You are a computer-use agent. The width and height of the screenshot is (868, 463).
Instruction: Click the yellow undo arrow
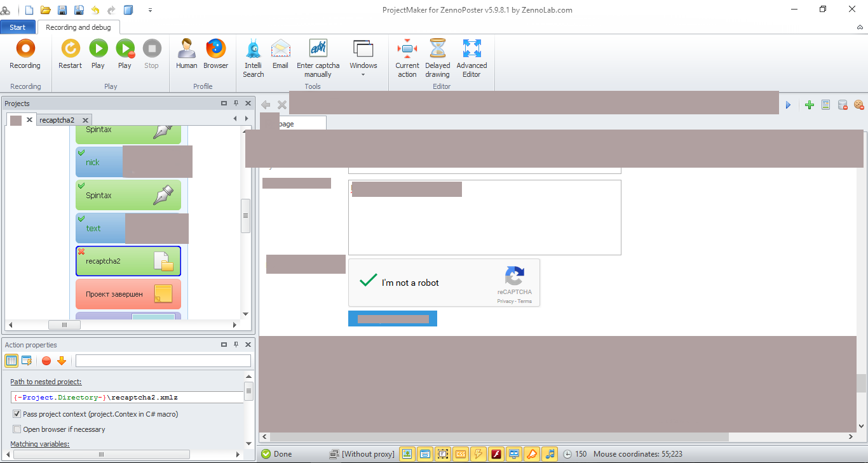click(x=95, y=10)
